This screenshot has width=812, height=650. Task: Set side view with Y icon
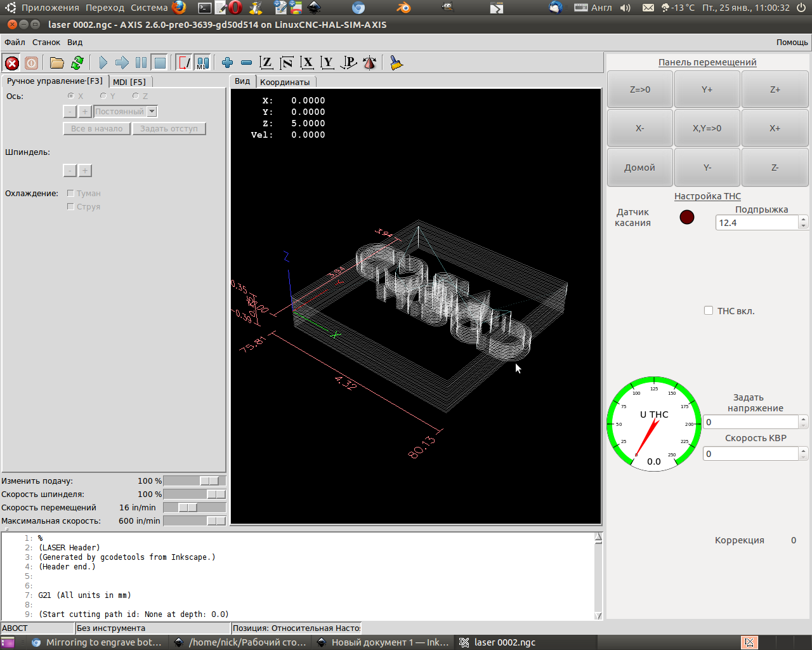(x=327, y=63)
